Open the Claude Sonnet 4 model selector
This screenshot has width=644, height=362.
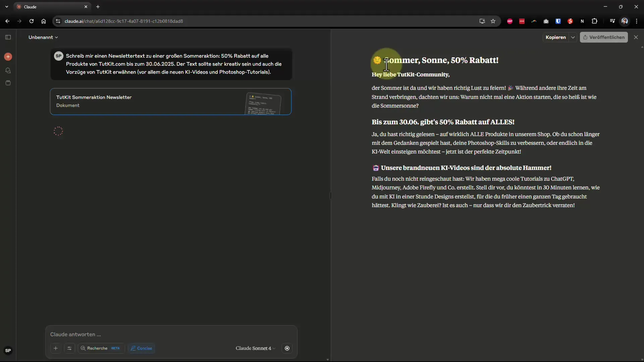coord(255,348)
